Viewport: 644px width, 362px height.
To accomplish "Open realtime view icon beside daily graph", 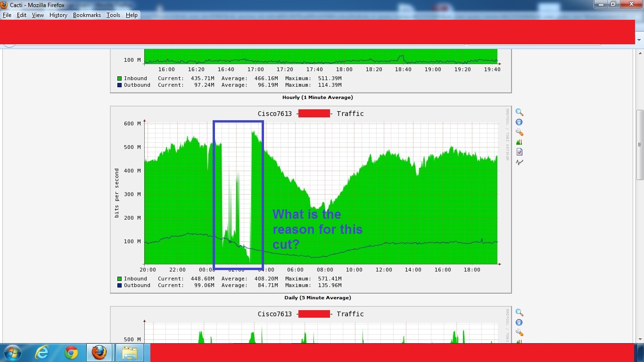I will click(x=519, y=142).
